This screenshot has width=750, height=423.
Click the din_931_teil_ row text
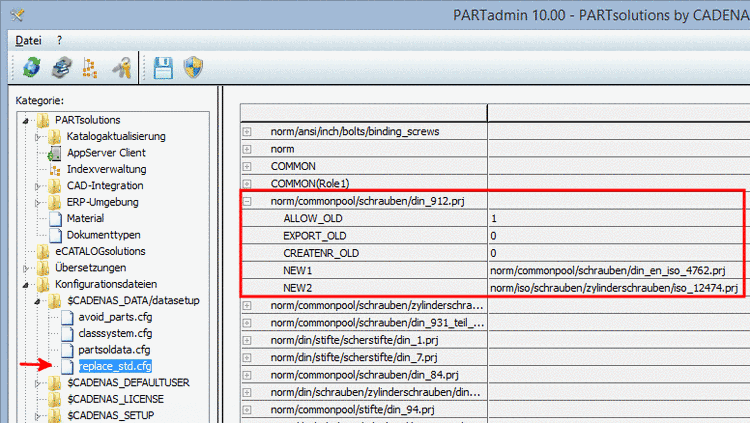tap(377, 323)
